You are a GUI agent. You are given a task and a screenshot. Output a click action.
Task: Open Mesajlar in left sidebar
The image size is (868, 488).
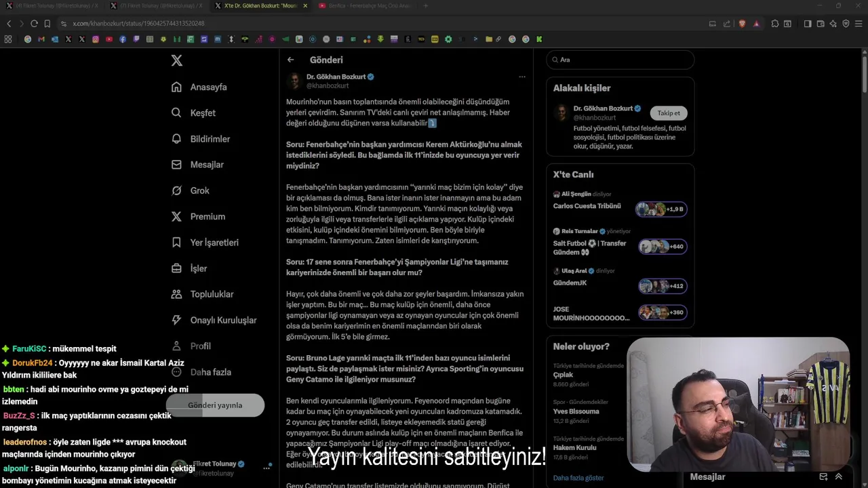click(197, 165)
